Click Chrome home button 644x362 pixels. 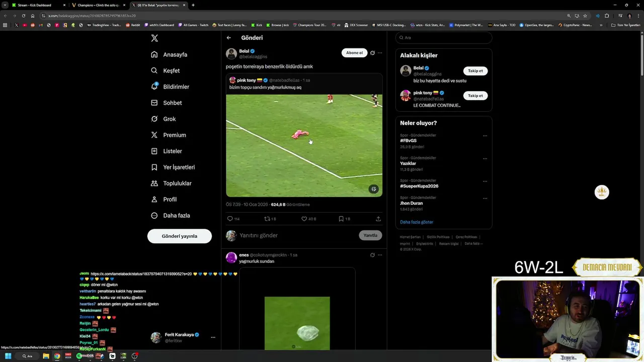pos(33,16)
